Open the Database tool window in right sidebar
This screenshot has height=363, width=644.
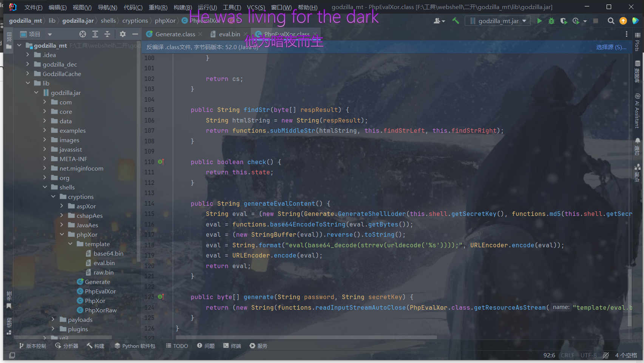tap(637, 71)
